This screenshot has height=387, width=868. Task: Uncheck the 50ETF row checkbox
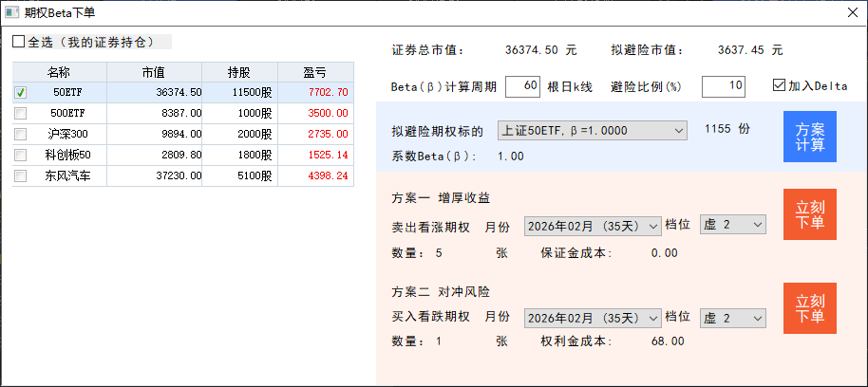click(21, 93)
